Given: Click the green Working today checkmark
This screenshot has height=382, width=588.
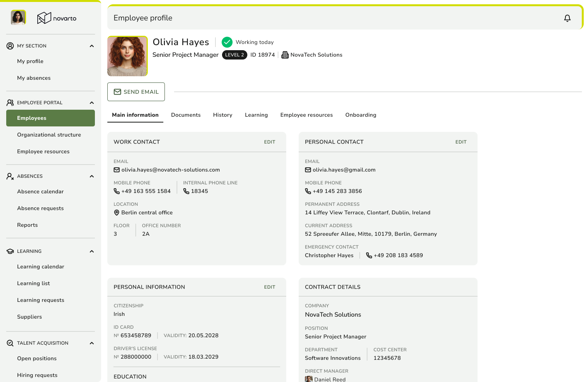Looking at the screenshot, I should (227, 42).
